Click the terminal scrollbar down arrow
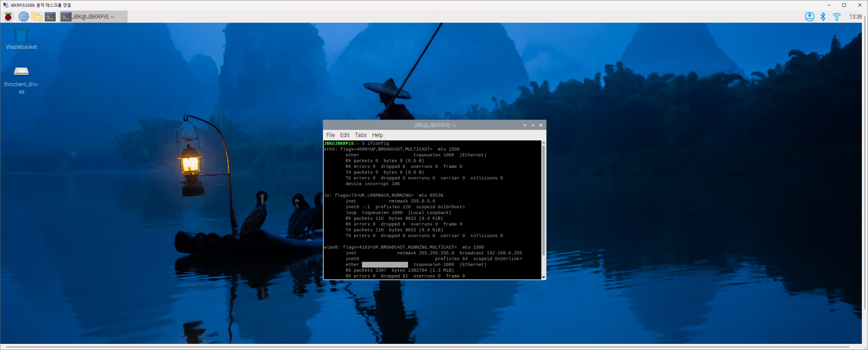Screen dimensions: 868x350 pos(543,277)
